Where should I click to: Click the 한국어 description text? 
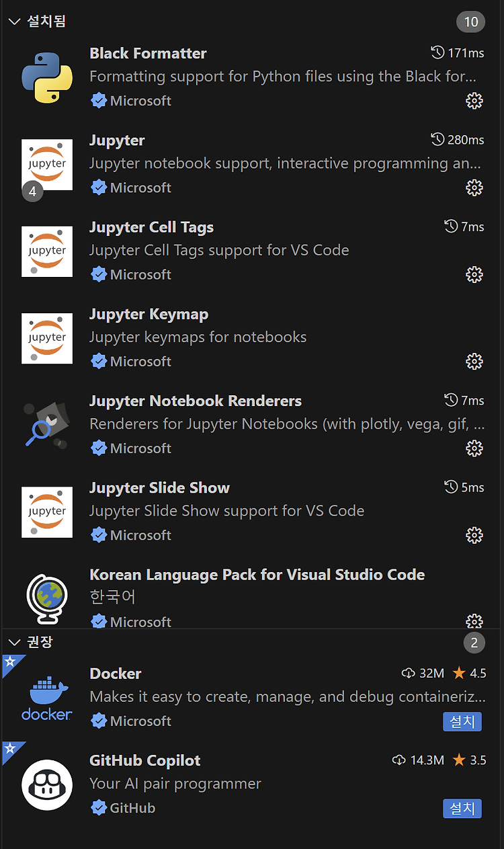coord(113,596)
